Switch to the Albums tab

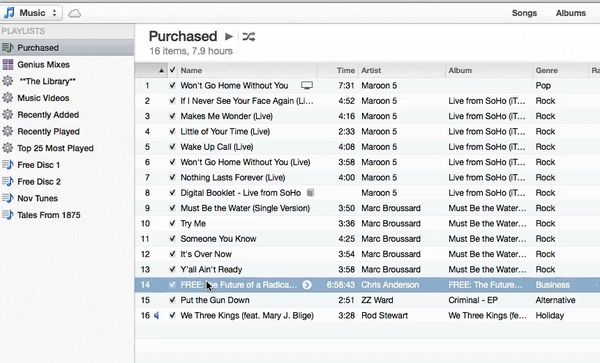click(x=571, y=13)
